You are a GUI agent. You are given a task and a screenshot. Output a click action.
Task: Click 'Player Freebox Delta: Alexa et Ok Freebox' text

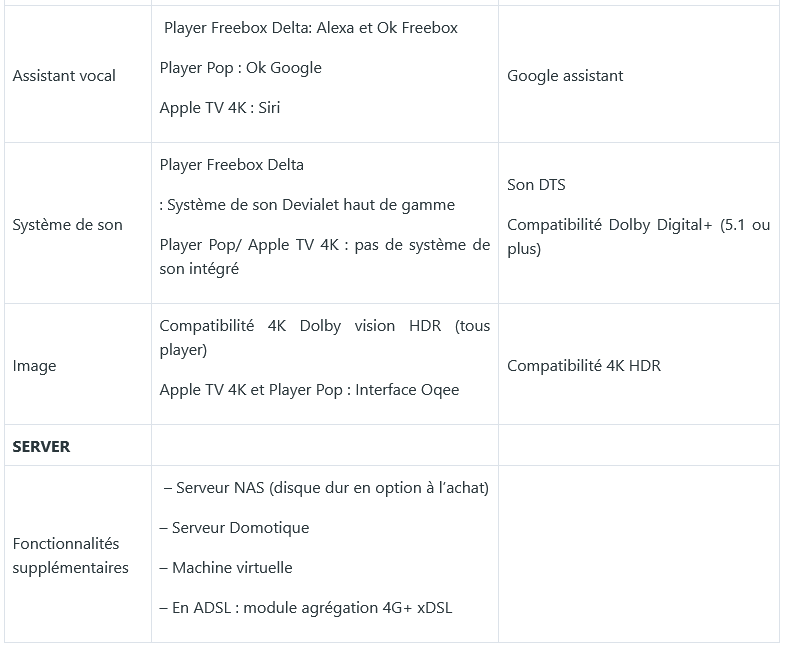[310, 28]
